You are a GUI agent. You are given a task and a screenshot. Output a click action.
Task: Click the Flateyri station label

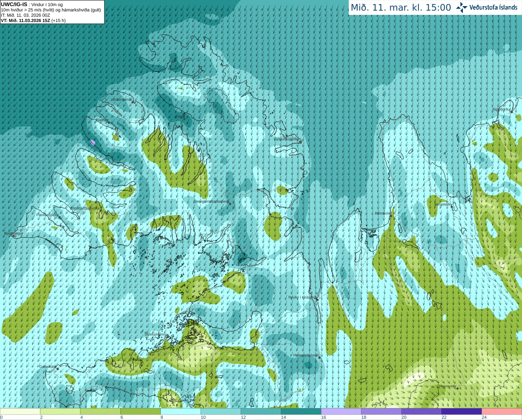click(102, 120)
